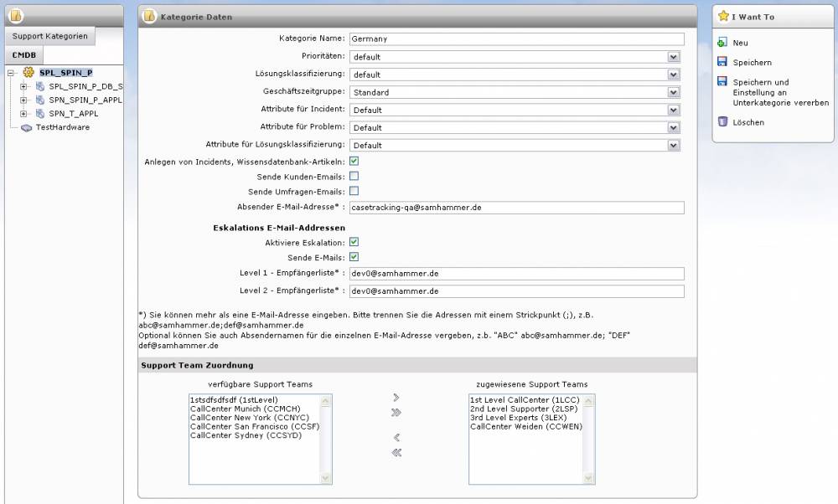Click the save and inherit to subcategory icon
Image resolution: width=838 pixels, height=504 pixels.
click(x=722, y=82)
